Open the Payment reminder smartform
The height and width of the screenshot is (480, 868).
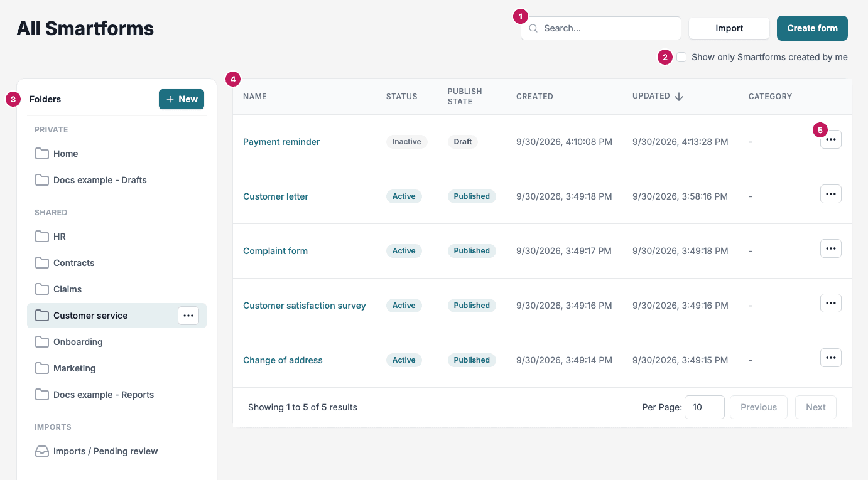click(x=281, y=142)
